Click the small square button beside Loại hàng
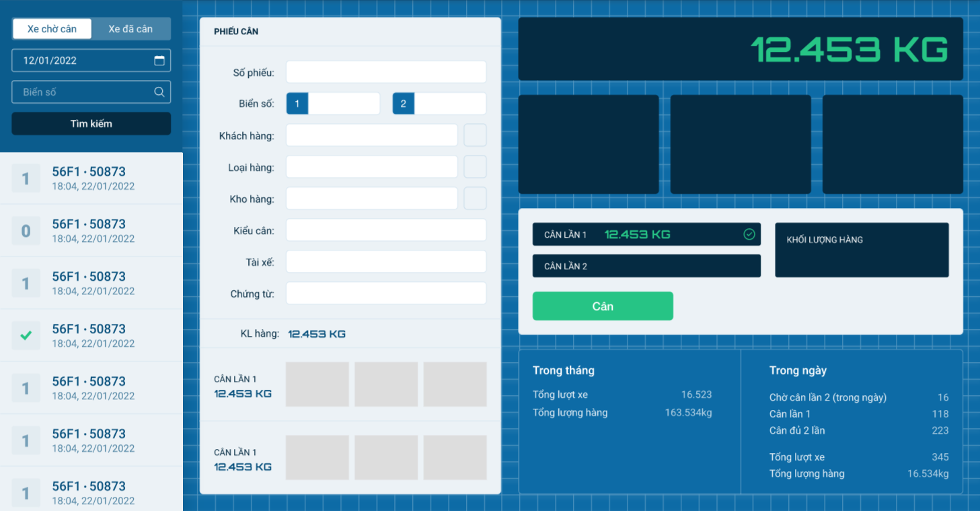Screen dimensions: 980x511 [475, 167]
